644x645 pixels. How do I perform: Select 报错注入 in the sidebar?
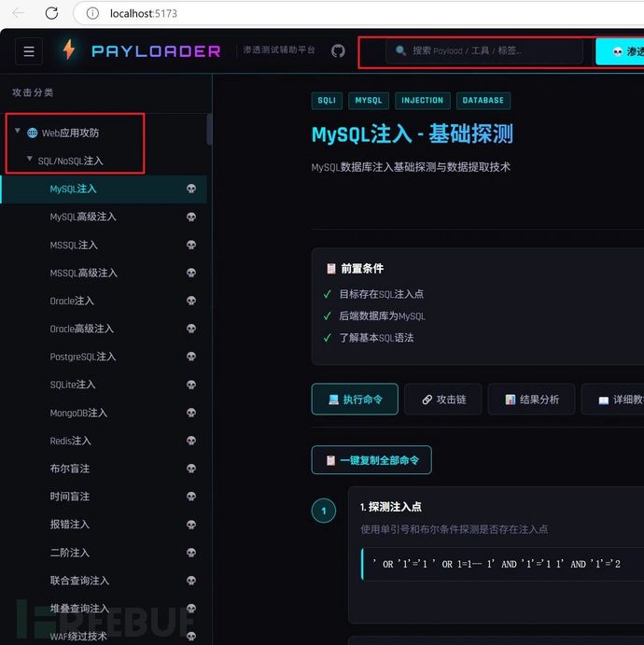(104, 525)
